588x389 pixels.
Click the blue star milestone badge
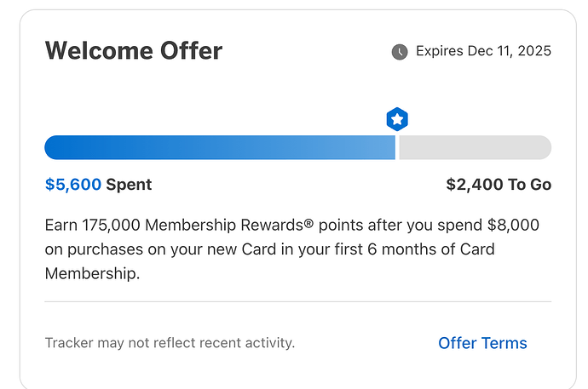397,119
